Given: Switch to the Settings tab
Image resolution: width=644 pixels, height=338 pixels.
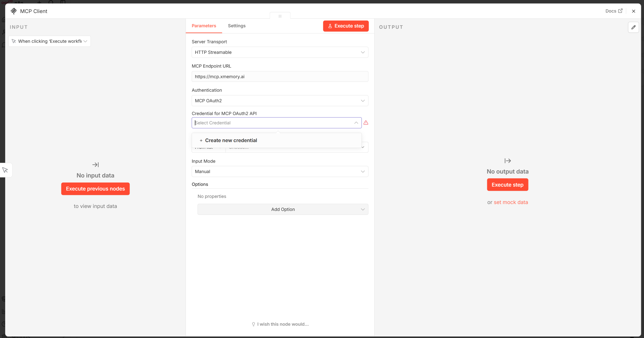Looking at the screenshot, I should pyautogui.click(x=237, y=26).
